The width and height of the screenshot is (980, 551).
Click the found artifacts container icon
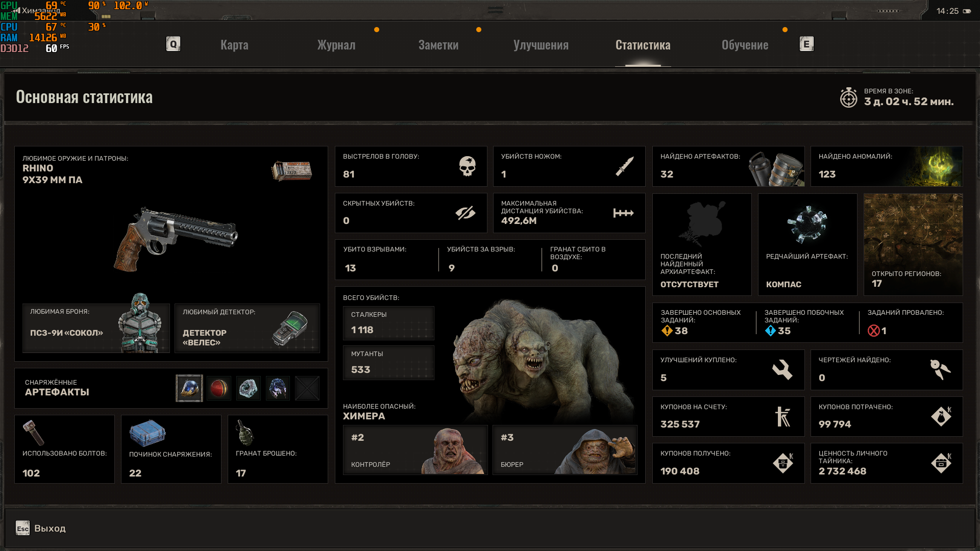point(776,169)
